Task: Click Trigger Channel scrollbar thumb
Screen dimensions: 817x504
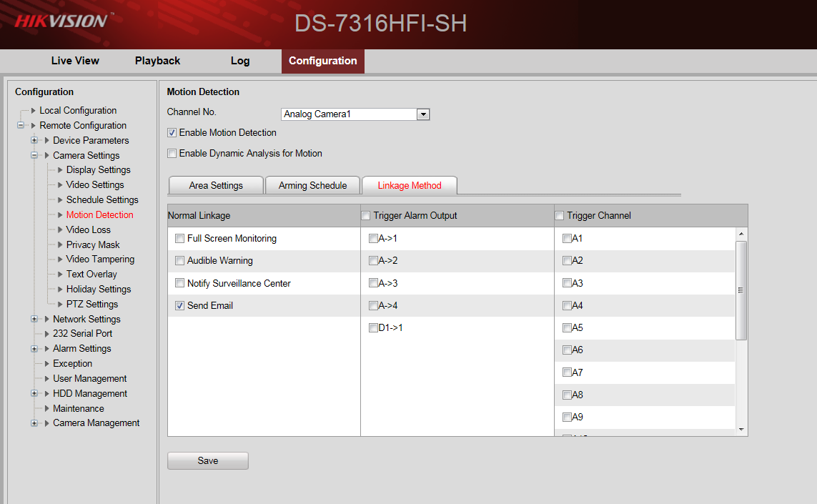Action: (x=741, y=290)
